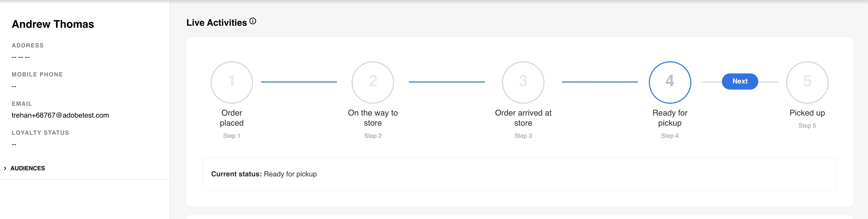Click the Picked up step label

coord(807,113)
